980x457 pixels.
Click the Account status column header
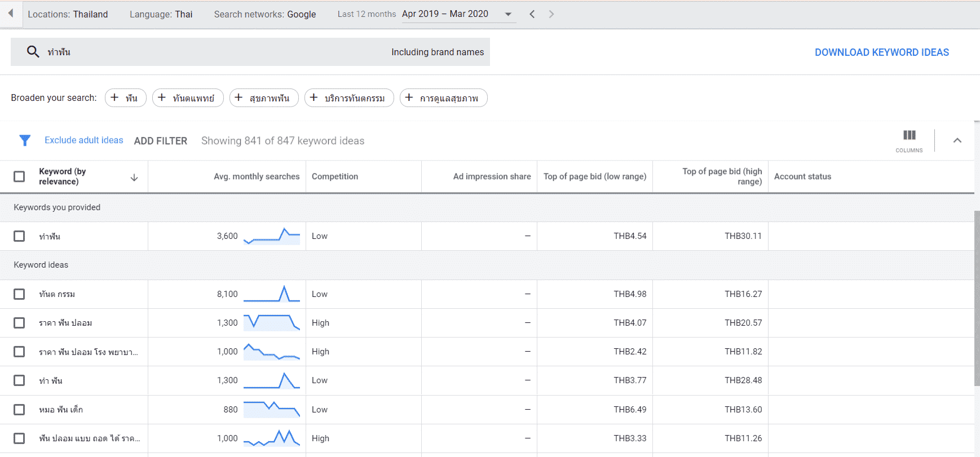tap(802, 176)
